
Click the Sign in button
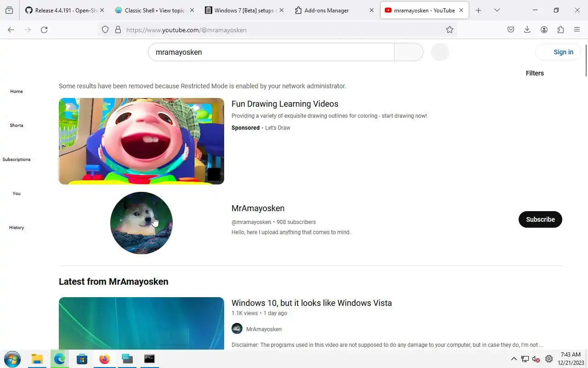coord(558,52)
